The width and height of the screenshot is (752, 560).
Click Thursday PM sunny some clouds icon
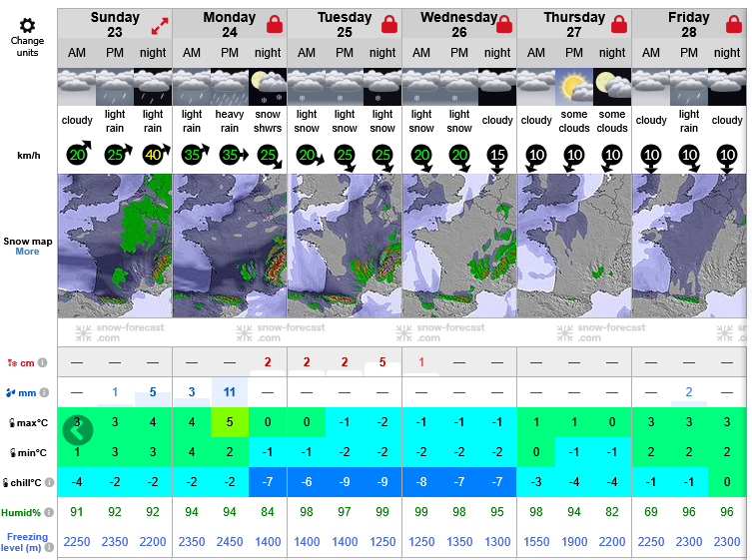tap(574, 87)
